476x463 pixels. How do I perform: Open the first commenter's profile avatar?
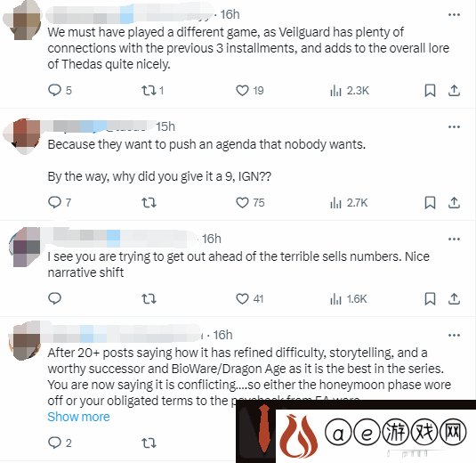tap(23, 20)
